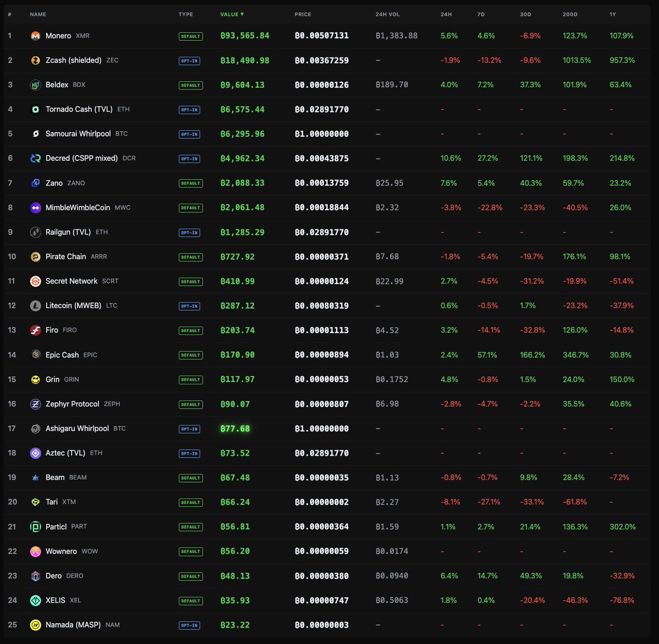Click the Namada (MASP) coin logo
The width and height of the screenshot is (659, 644).
pyautogui.click(x=35, y=625)
